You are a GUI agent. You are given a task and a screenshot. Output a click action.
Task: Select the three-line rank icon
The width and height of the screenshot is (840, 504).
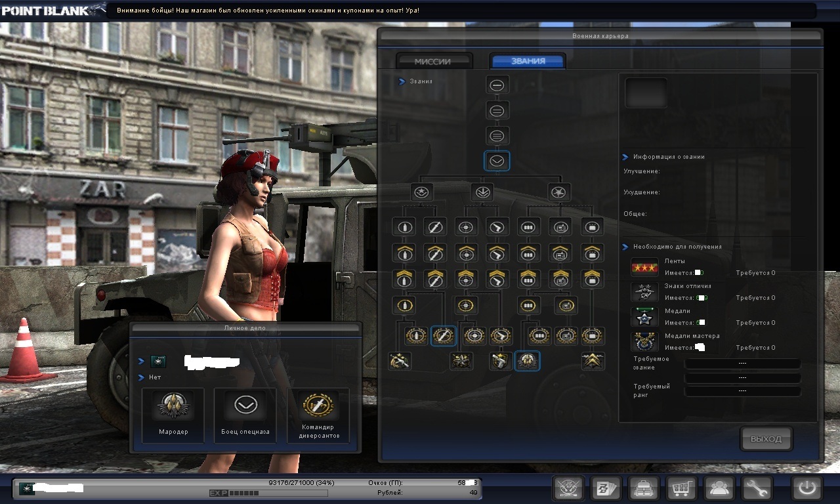point(497,136)
